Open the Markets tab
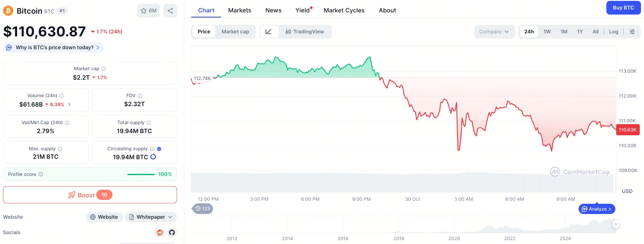 click(x=239, y=10)
